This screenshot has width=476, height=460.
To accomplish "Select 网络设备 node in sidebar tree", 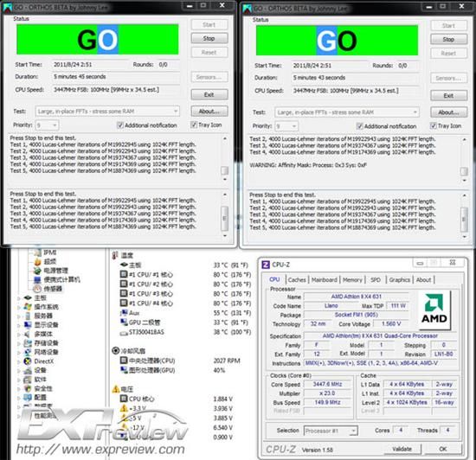I will [42, 352].
